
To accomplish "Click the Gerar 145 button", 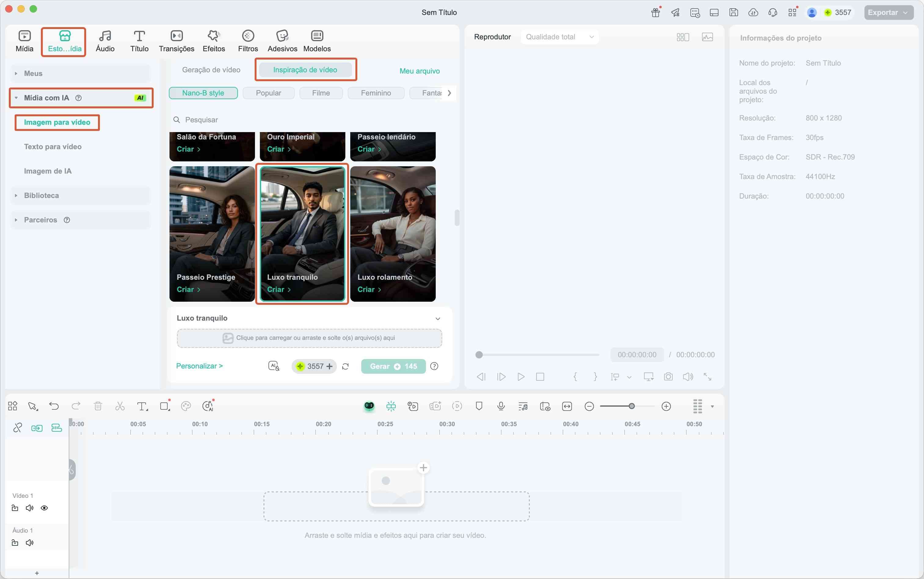I will click(x=393, y=366).
